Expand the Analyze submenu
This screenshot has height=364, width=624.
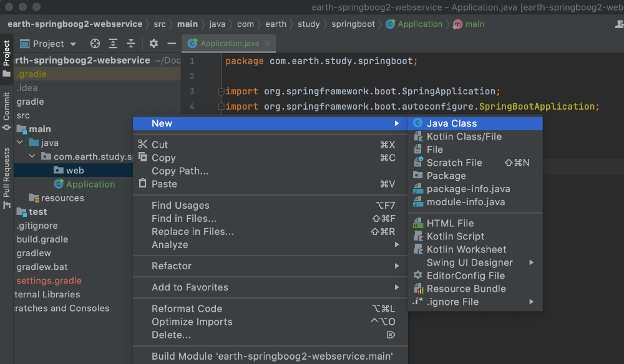click(x=270, y=245)
